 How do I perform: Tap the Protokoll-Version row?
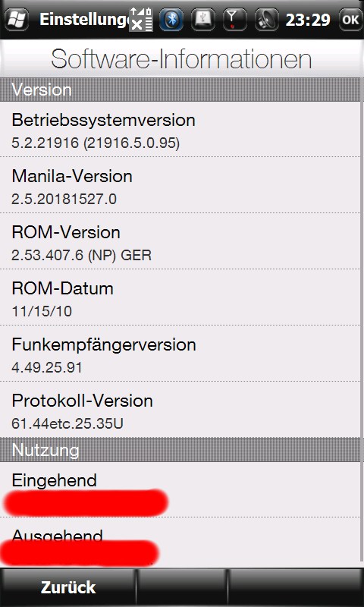[180, 410]
